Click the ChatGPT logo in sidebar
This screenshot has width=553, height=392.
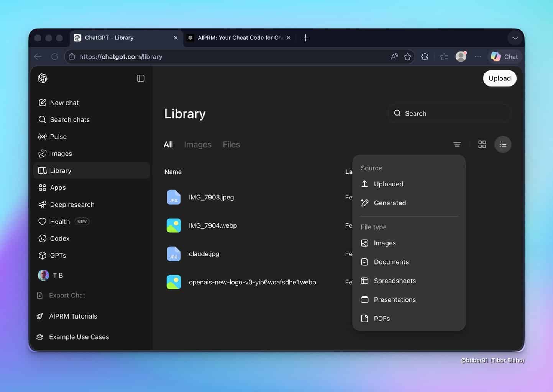click(x=43, y=78)
